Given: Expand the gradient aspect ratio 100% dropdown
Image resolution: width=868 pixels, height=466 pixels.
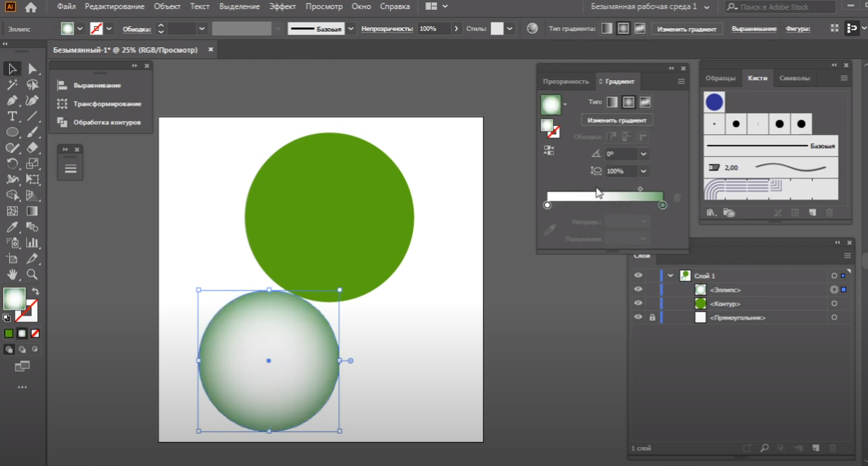Looking at the screenshot, I should [x=644, y=171].
